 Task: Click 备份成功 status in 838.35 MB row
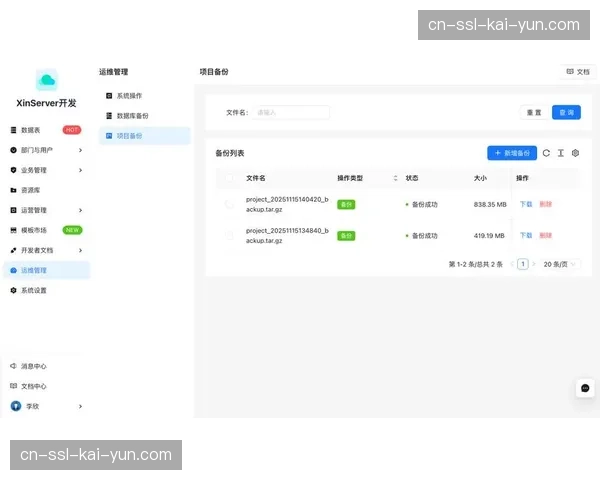(x=422, y=204)
